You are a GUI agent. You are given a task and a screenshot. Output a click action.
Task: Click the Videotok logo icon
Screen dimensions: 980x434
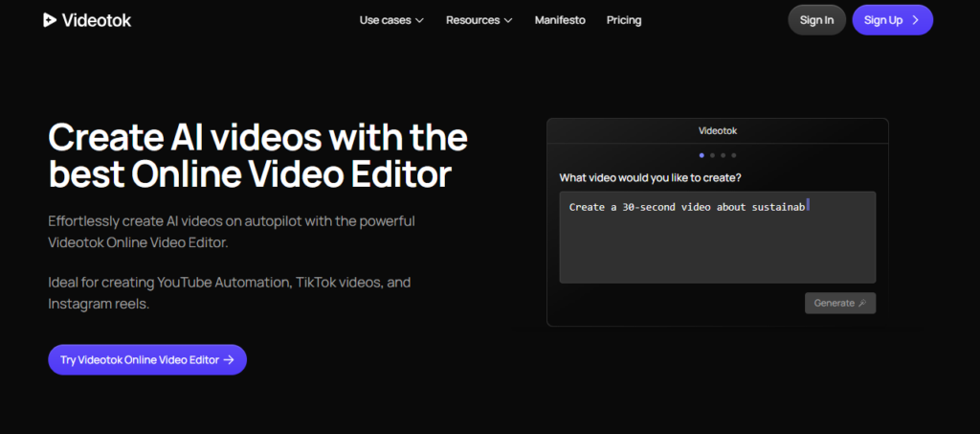click(50, 20)
